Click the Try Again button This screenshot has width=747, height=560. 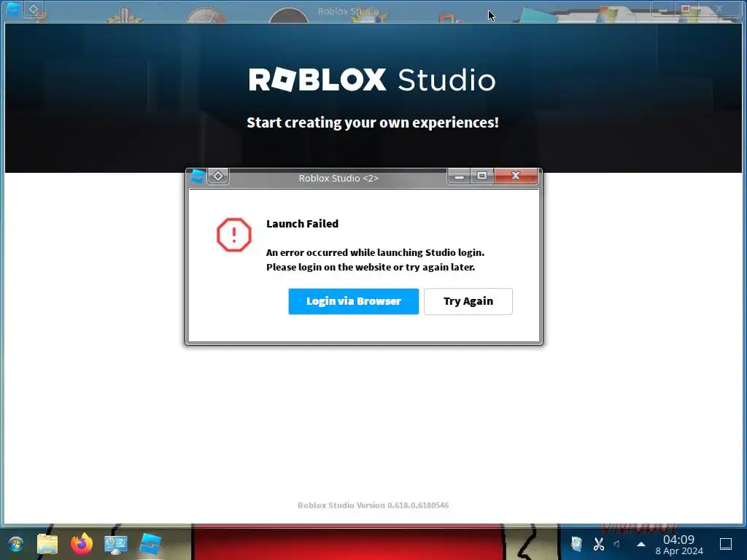tap(468, 301)
